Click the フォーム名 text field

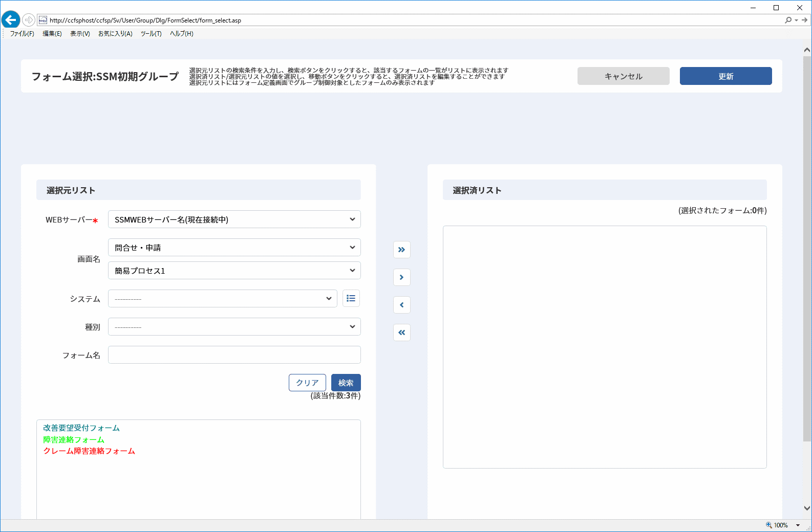click(x=234, y=355)
